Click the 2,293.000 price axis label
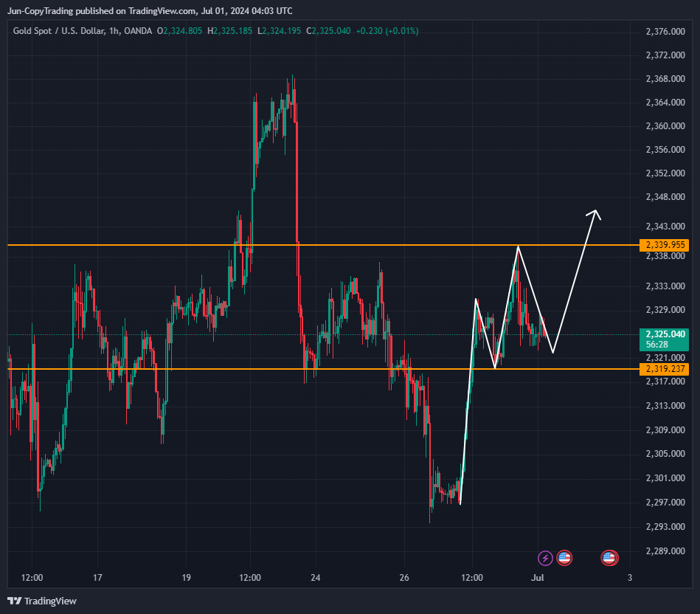Screen dimensions: 700x614 point(665,527)
